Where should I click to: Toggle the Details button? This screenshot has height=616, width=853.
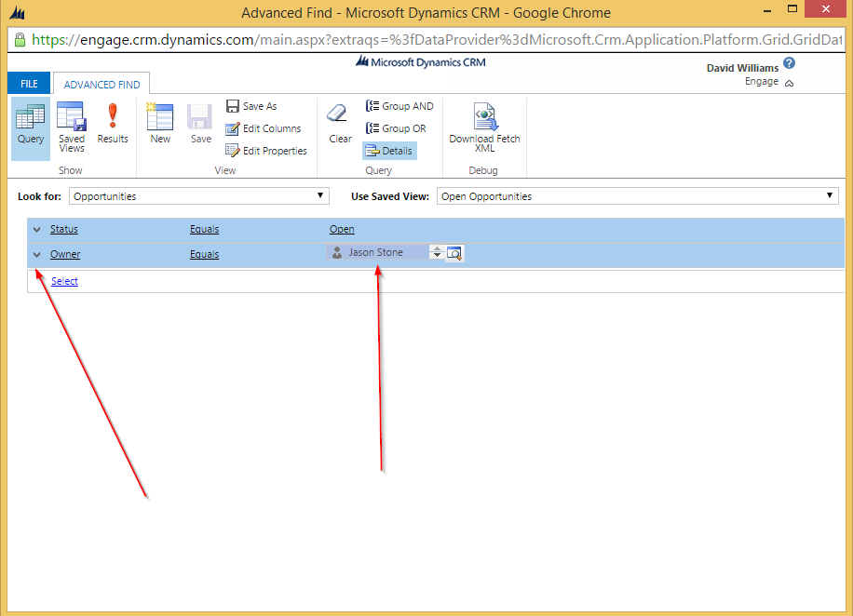[x=389, y=151]
